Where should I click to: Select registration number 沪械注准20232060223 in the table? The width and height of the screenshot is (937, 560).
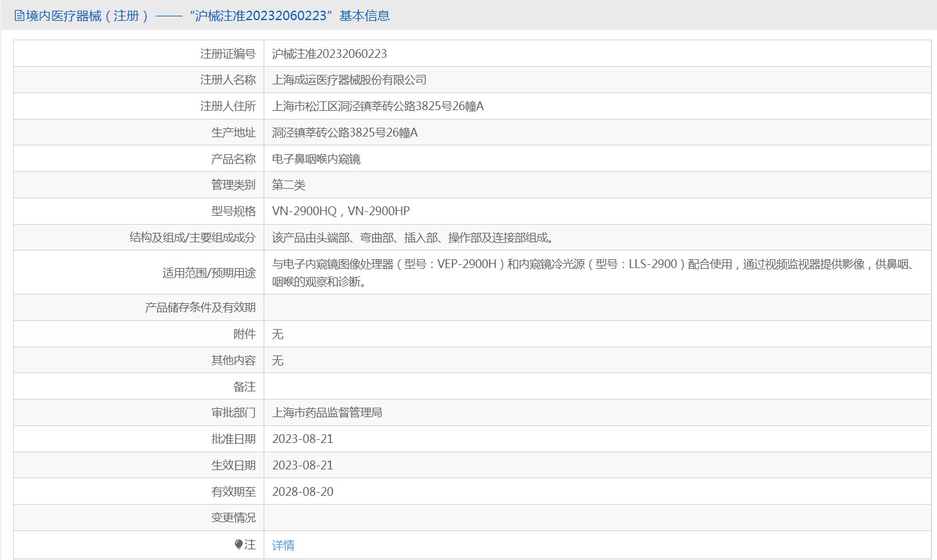tap(330, 54)
